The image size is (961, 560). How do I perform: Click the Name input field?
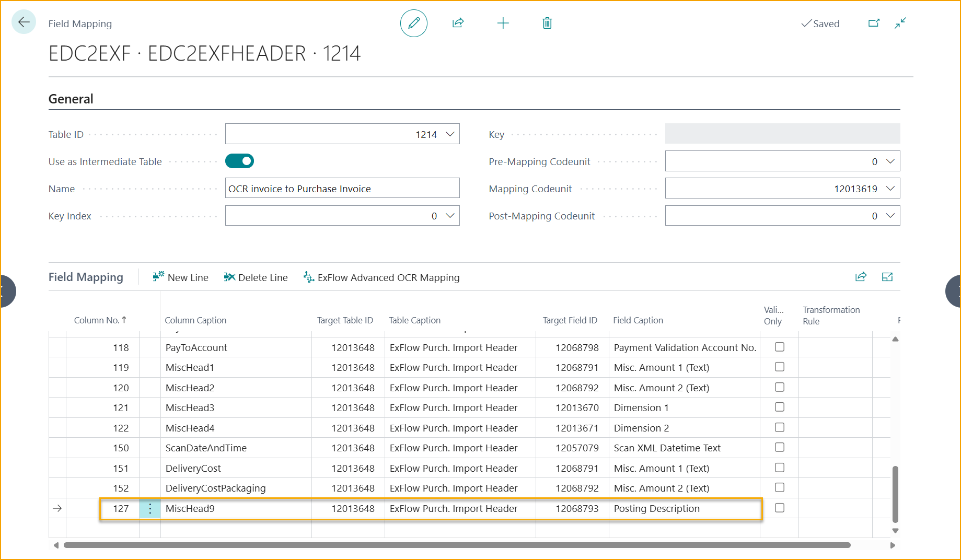pyautogui.click(x=342, y=189)
